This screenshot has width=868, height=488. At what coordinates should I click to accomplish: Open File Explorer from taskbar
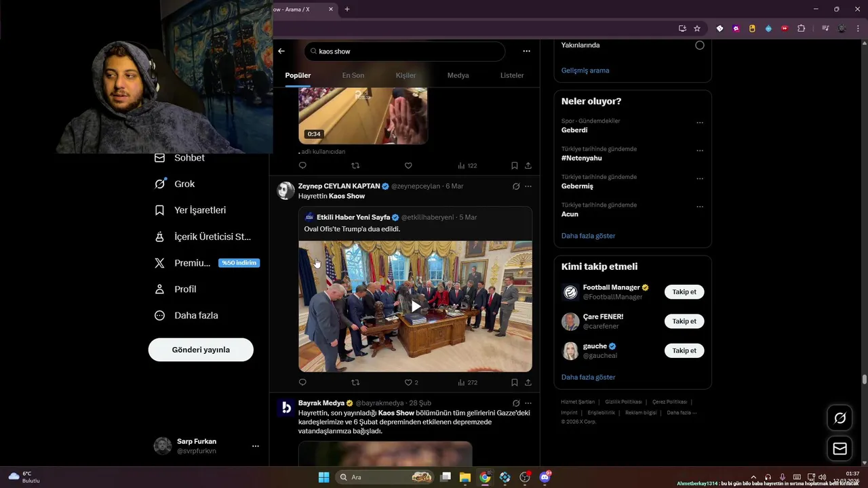coord(465,477)
